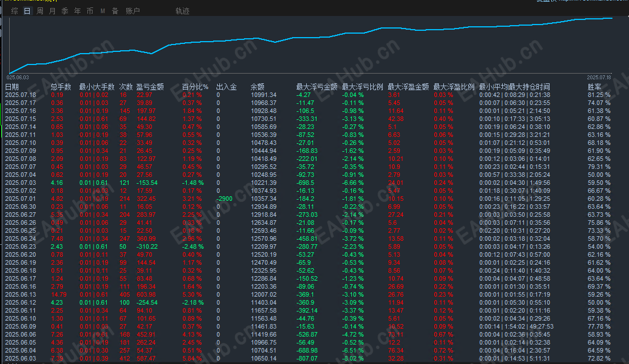Screen dimensions: 629x364
Task: Select the 2025.07.18 date row in the table
Action: 21,95
